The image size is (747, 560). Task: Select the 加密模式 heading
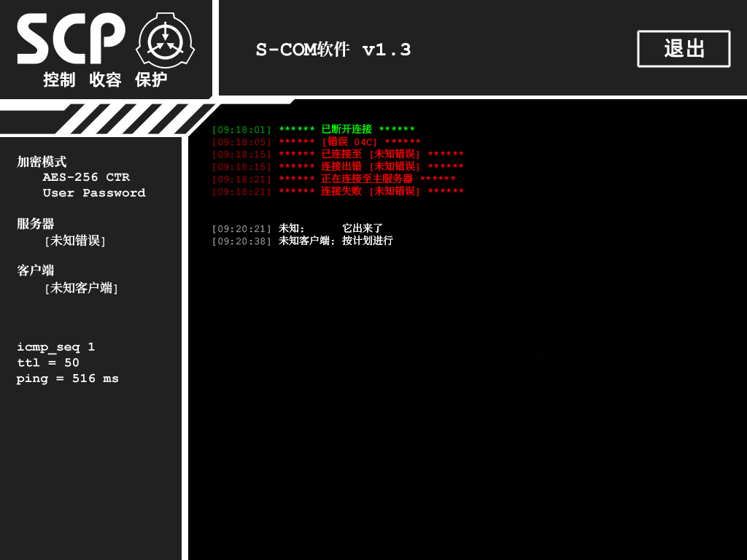tap(42, 162)
